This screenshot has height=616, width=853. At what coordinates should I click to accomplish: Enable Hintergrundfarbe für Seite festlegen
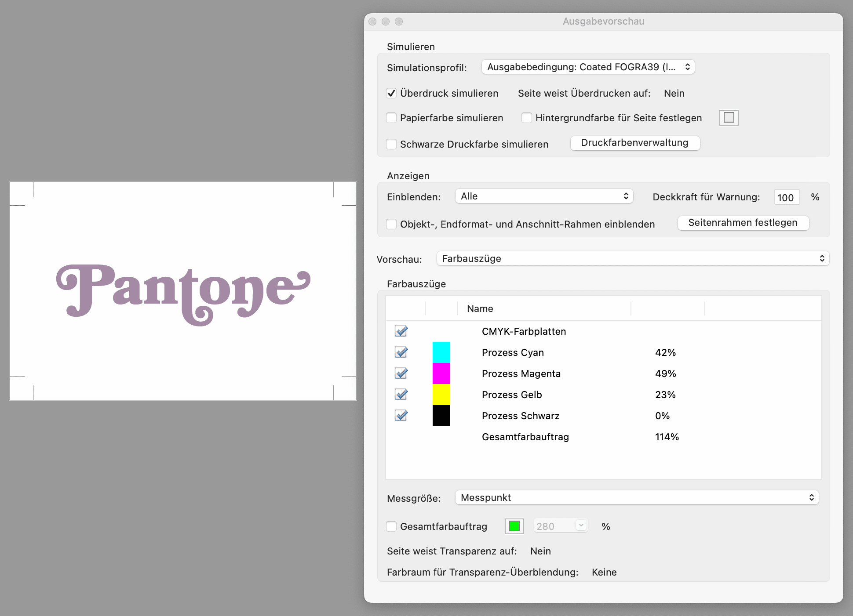click(x=527, y=118)
